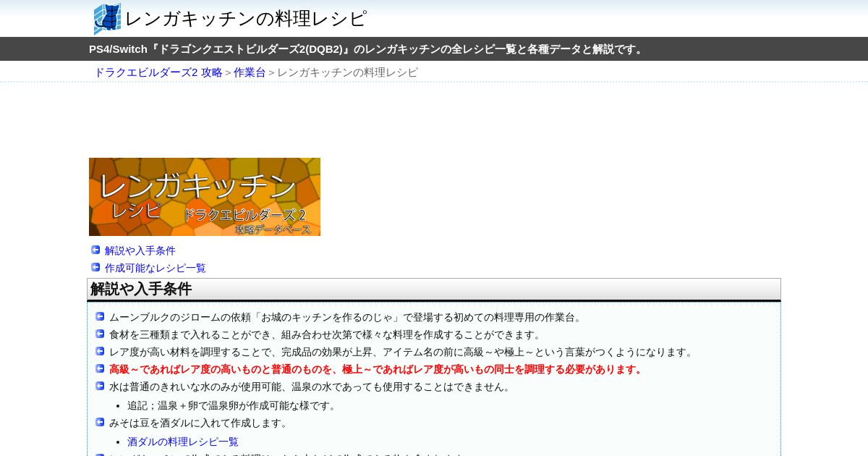Click text 追記；温泉＋卵で温泉卵が作成可能な様です

234,405
